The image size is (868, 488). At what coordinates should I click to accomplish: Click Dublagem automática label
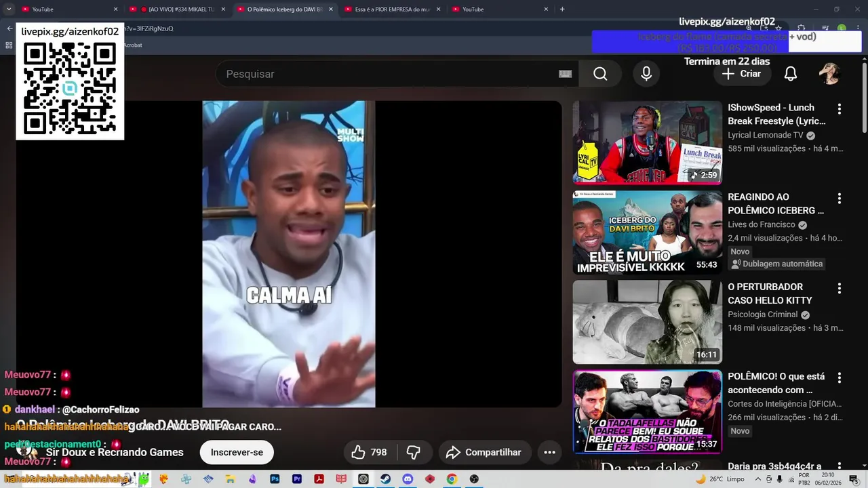tap(776, 264)
